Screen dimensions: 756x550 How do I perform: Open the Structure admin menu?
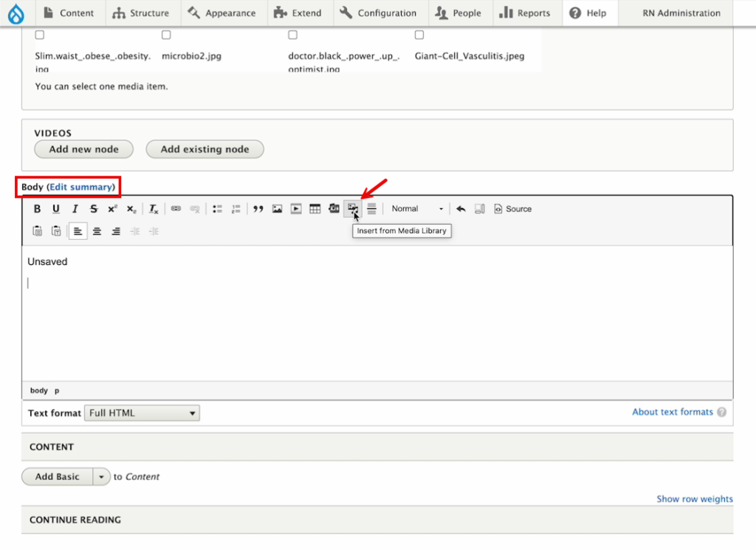(x=140, y=13)
